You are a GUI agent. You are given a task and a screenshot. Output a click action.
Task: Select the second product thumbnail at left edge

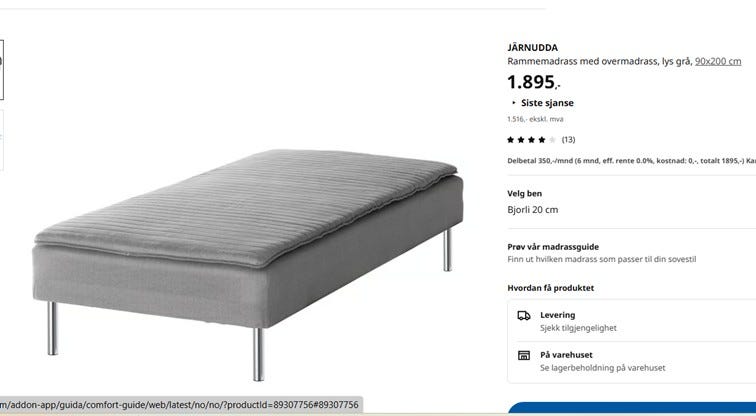point(1,140)
